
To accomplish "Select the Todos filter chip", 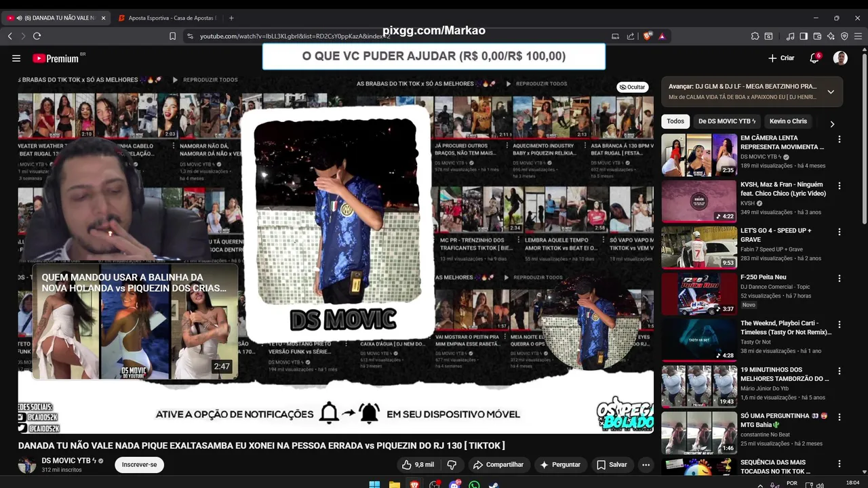I will click(x=675, y=121).
